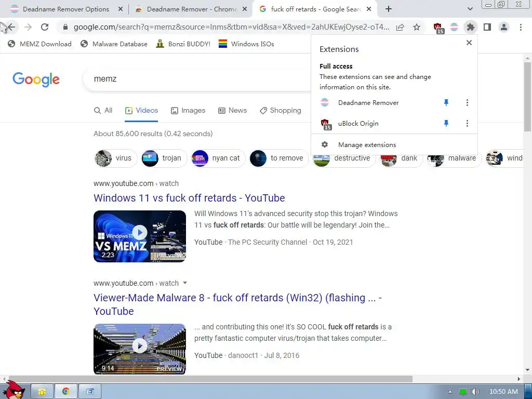Unpin uBlock Origin from toolbar

pos(446,124)
